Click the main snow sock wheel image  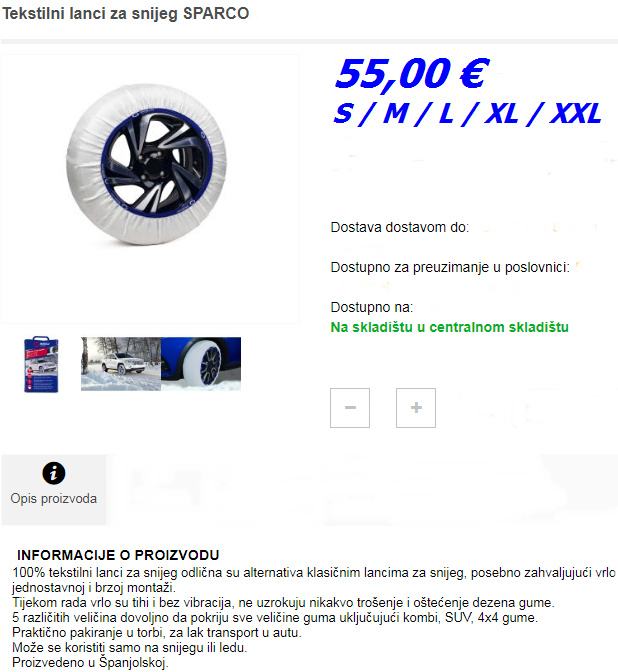[147, 165]
